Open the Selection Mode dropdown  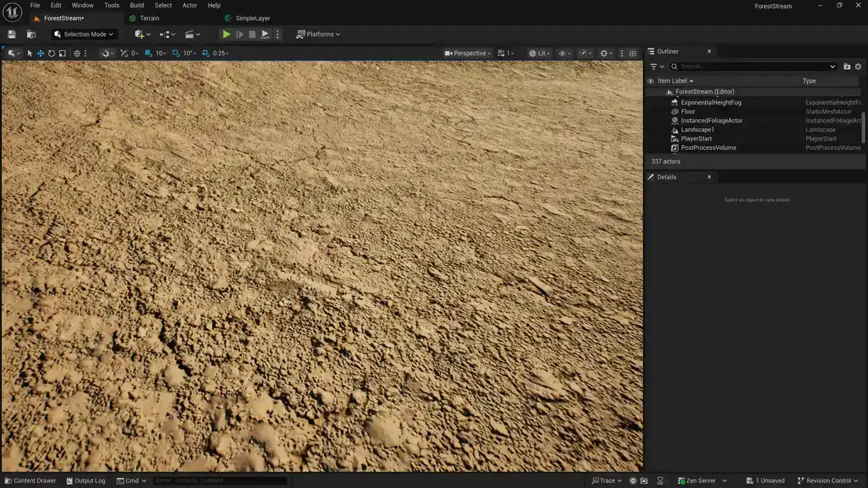(84, 34)
